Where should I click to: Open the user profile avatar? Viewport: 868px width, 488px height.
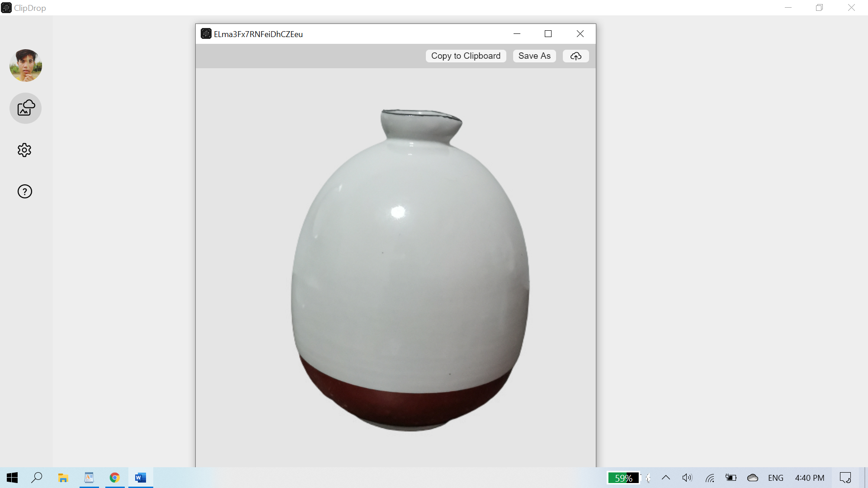pos(26,66)
